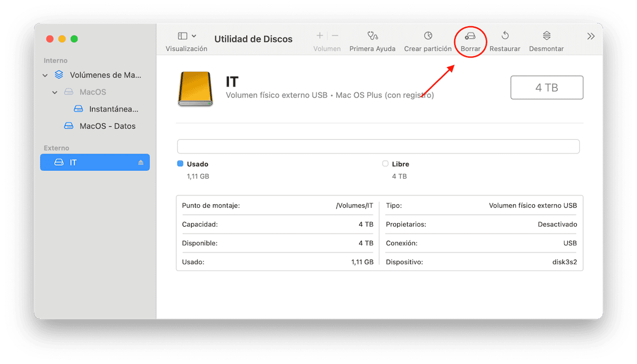The width and height of the screenshot is (637, 364).
Task: Open the Visualización sidebar view menu
Action: click(186, 36)
